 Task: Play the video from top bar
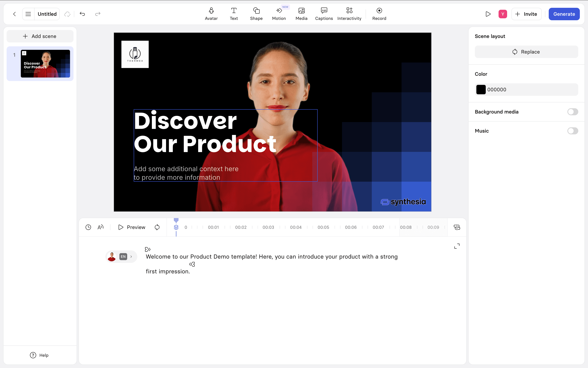point(488,14)
